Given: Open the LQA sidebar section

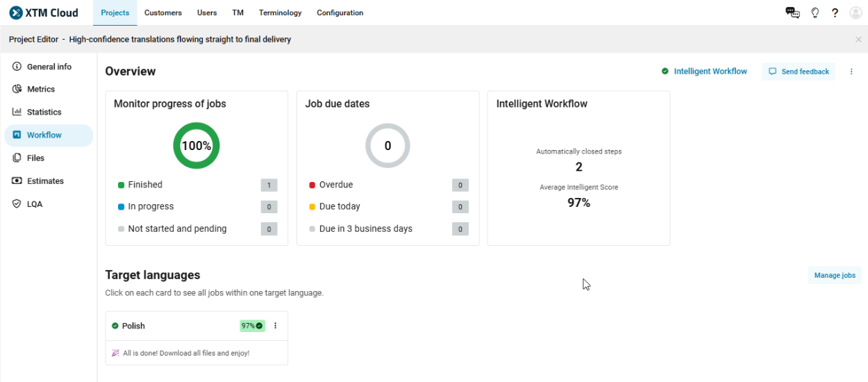Looking at the screenshot, I should tap(34, 204).
